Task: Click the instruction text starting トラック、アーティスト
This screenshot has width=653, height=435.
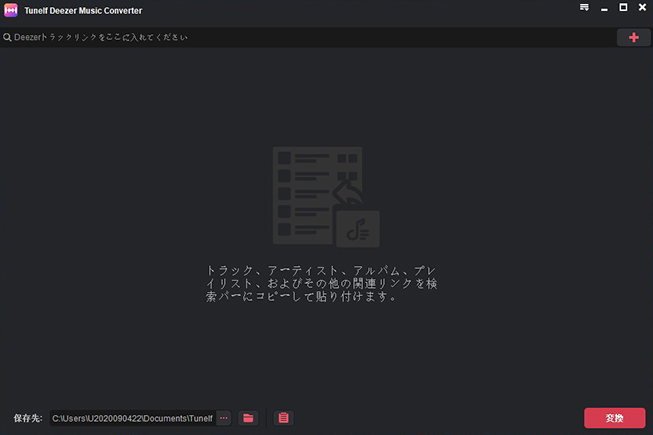Action: click(322, 283)
